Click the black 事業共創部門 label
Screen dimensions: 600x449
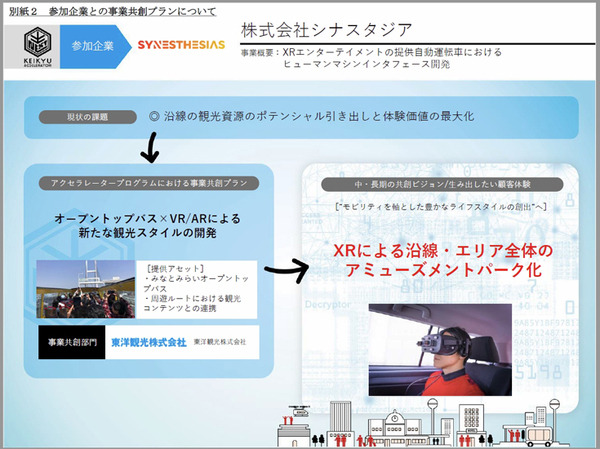(69, 341)
